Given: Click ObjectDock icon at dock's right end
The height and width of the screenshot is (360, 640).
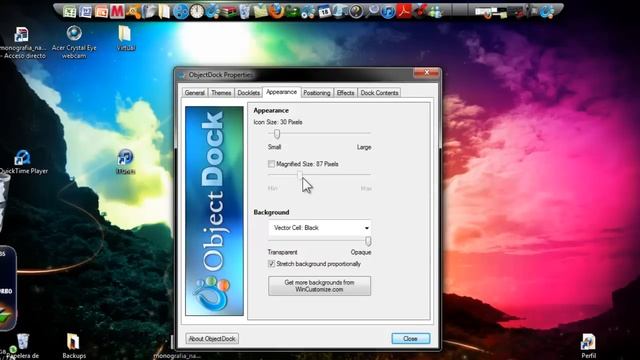Looking at the screenshot, I should (x=547, y=11).
